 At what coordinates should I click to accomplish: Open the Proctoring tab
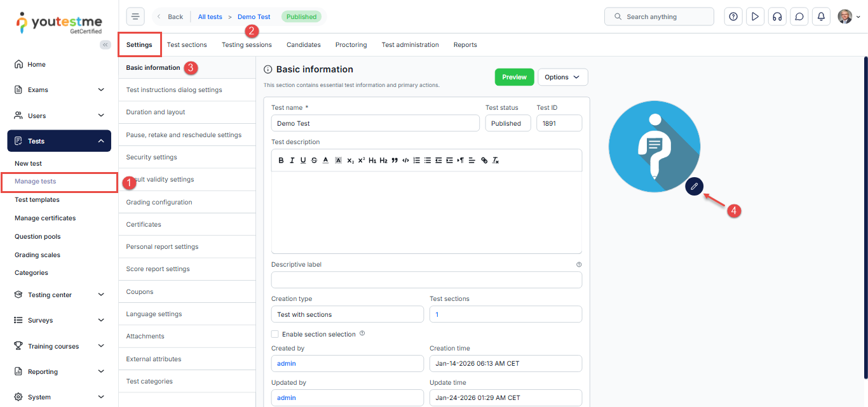point(351,45)
